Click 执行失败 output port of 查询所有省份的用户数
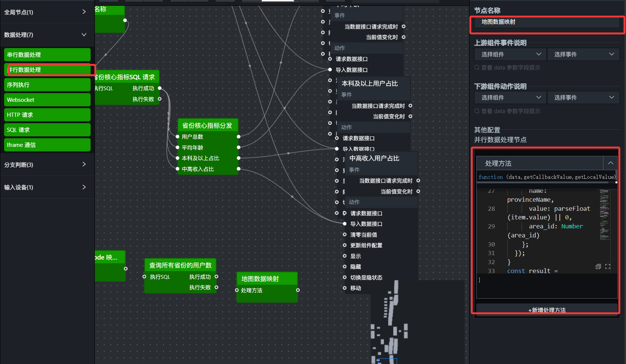Viewport: 626px width, 364px height. (x=217, y=287)
